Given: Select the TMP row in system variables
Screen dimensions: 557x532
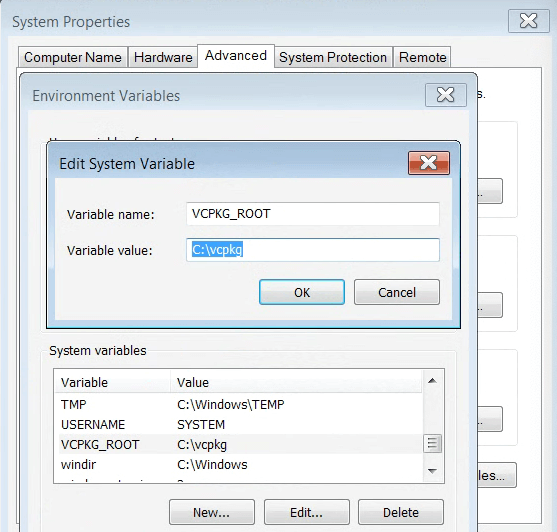Looking at the screenshot, I should [x=240, y=405].
